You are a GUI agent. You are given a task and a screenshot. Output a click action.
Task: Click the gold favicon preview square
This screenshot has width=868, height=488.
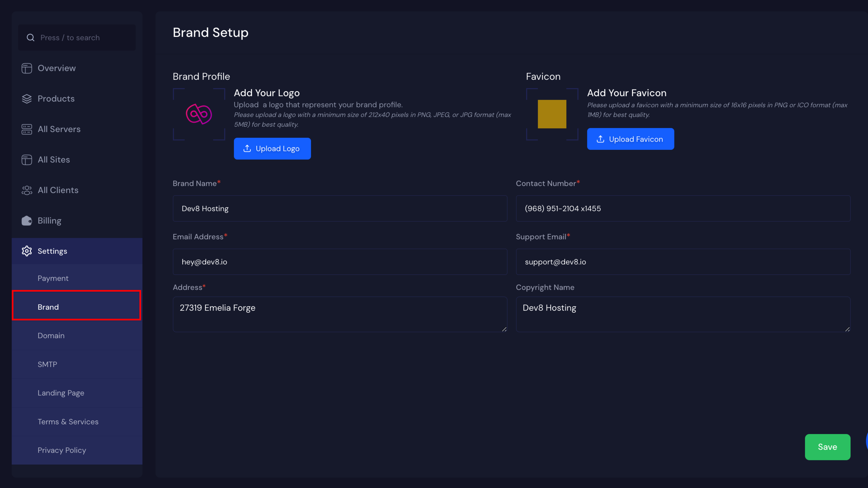click(552, 114)
